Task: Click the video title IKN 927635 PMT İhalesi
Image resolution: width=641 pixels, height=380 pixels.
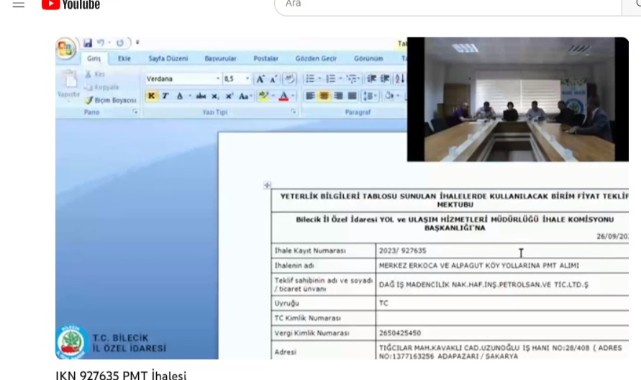Action: click(121, 375)
